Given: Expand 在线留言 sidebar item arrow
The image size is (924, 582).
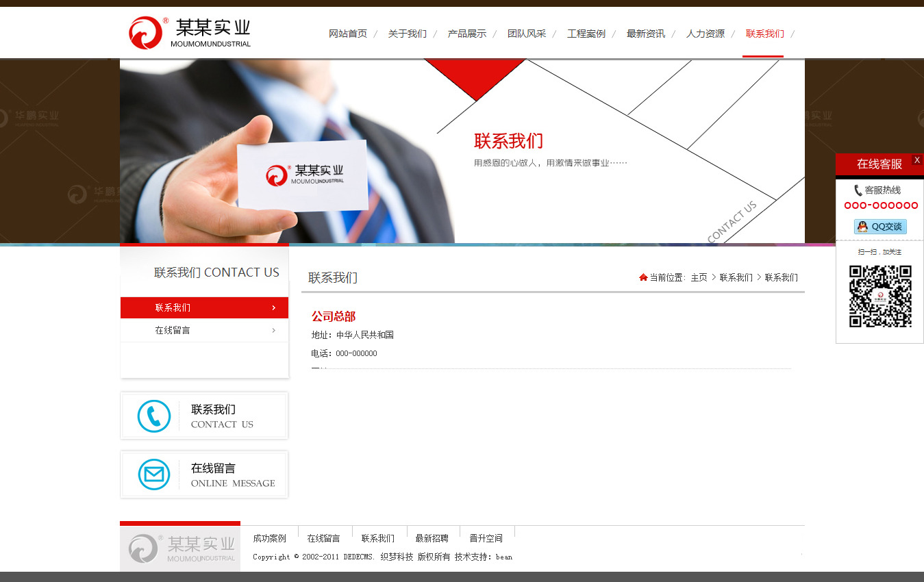Looking at the screenshot, I should click(x=273, y=331).
